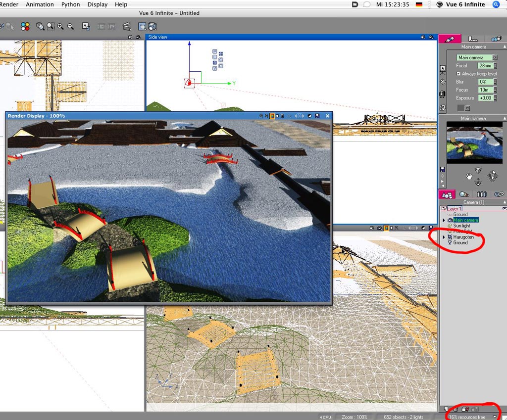Switch to the Materials tab in world browser
The width and height of the screenshot is (507, 420).
click(x=464, y=194)
